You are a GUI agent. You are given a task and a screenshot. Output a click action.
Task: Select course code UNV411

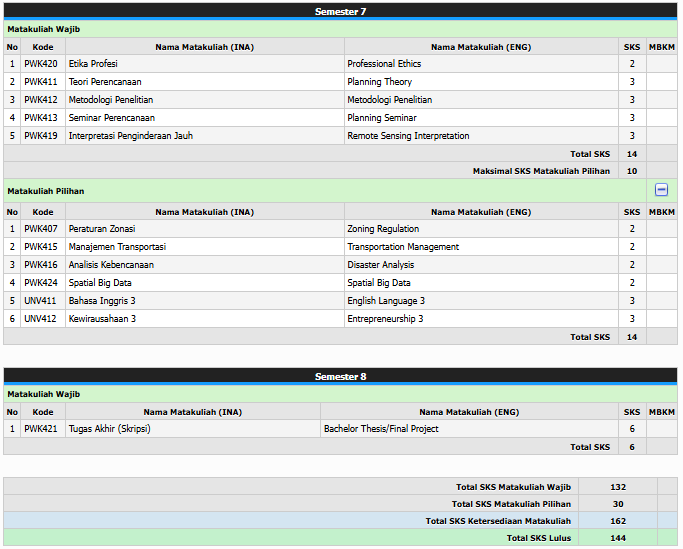[x=41, y=301]
